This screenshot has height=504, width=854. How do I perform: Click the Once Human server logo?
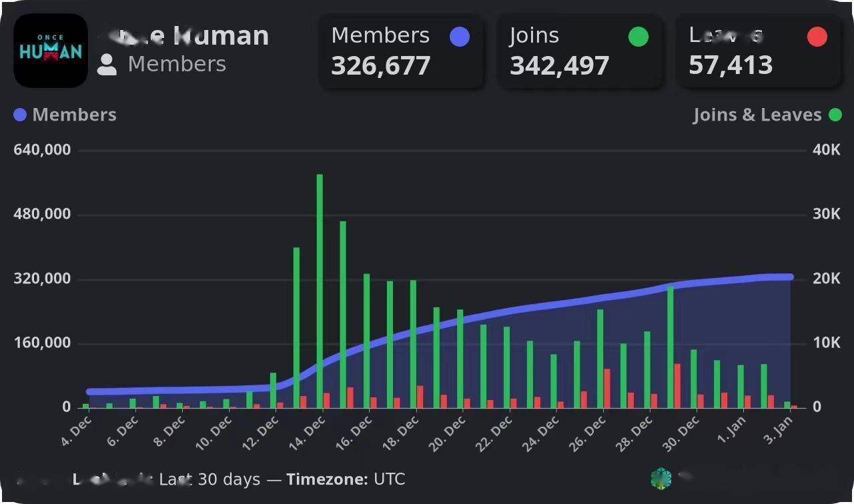(x=51, y=51)
